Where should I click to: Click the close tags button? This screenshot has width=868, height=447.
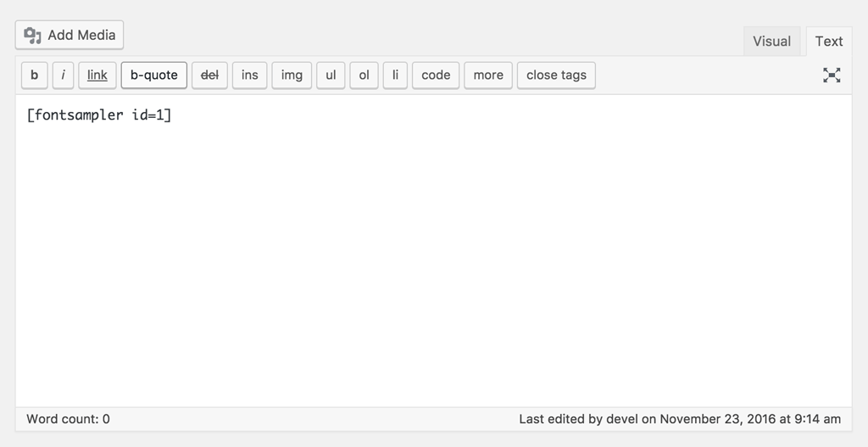(x=556, y=75)
